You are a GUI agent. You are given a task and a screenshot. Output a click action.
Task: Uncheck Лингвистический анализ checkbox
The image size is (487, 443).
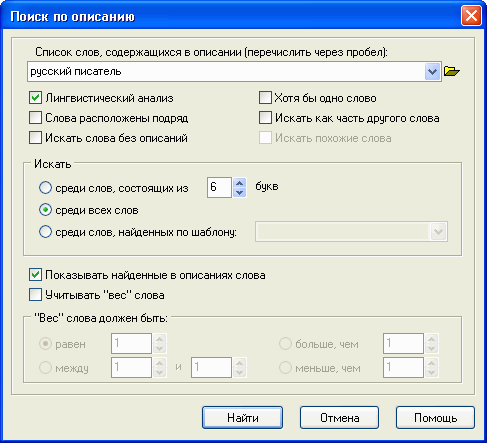click(x=35, y=98)
